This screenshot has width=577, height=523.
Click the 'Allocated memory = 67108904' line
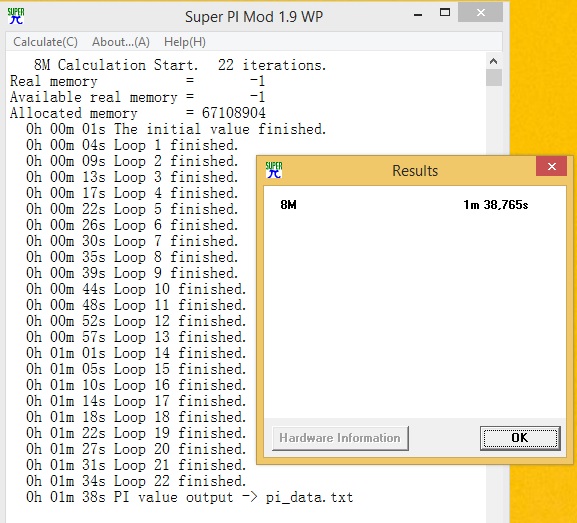click(138, 113)
